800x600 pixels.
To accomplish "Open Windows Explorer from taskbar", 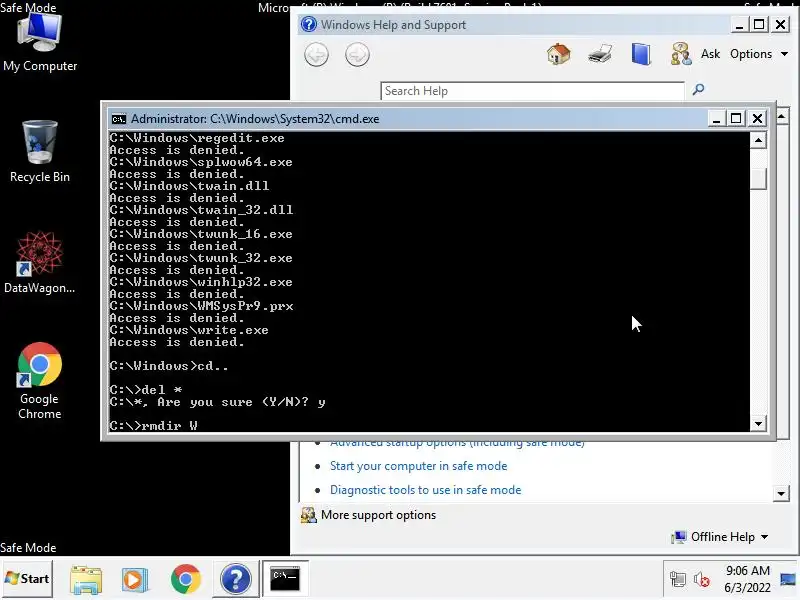I will [x=86, y=579].
